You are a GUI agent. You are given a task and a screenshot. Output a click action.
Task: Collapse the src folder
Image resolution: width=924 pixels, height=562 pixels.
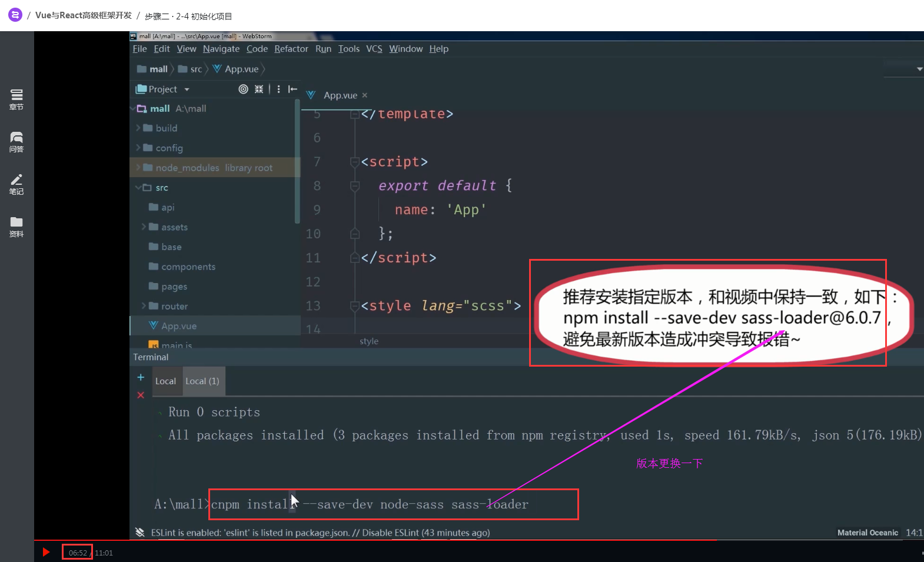[x=138, y=187]
